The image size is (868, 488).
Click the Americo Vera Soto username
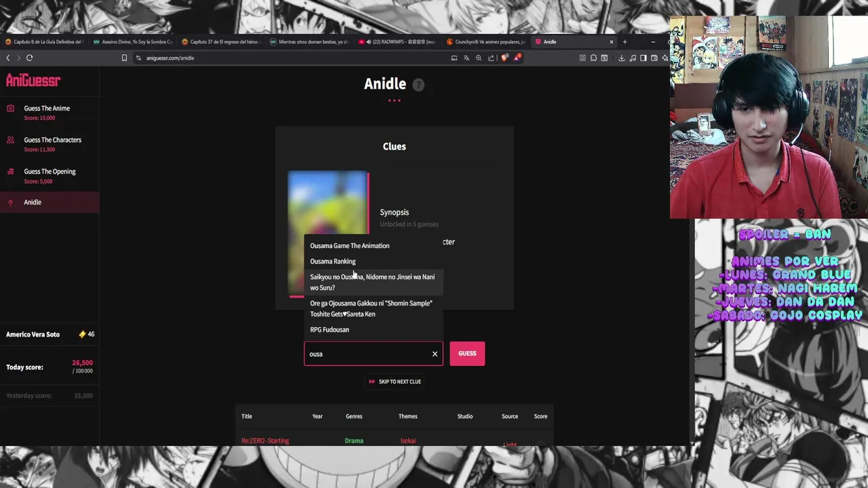[x=33, y=335]
